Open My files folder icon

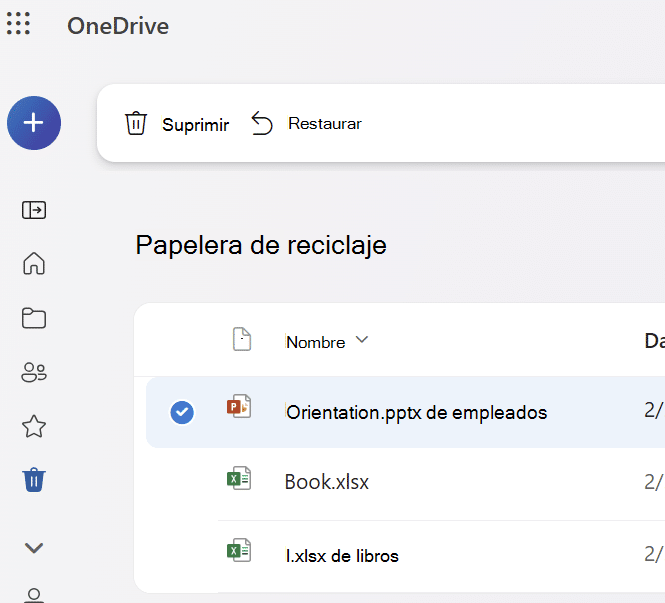pos(34,318)
